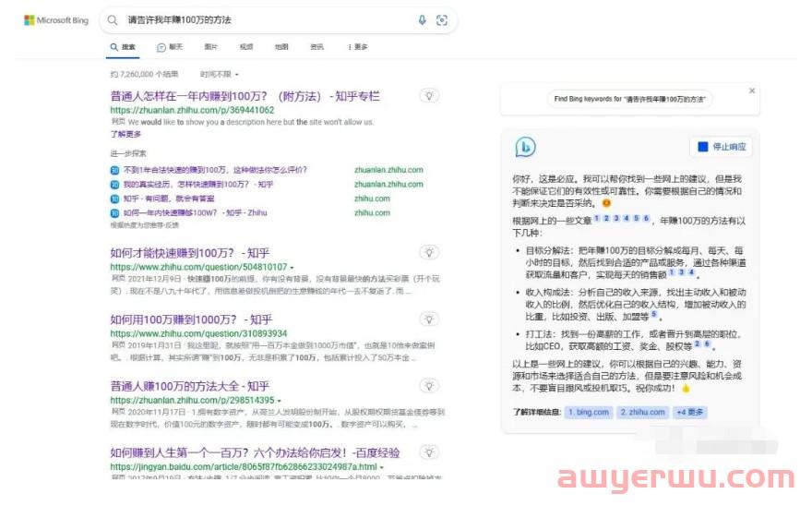Open visual search camera icon
The height and width of the screenshot is (506, 812).
pos(442,20)
